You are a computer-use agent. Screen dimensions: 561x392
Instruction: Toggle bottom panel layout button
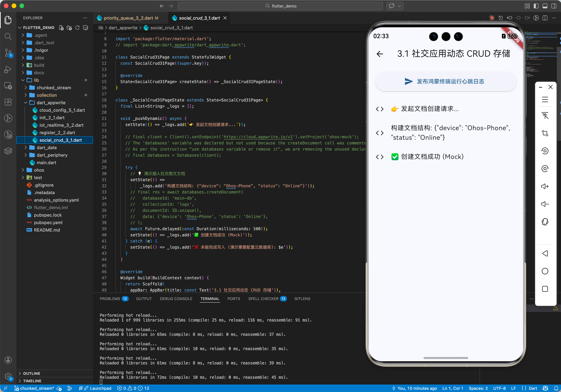545,6
